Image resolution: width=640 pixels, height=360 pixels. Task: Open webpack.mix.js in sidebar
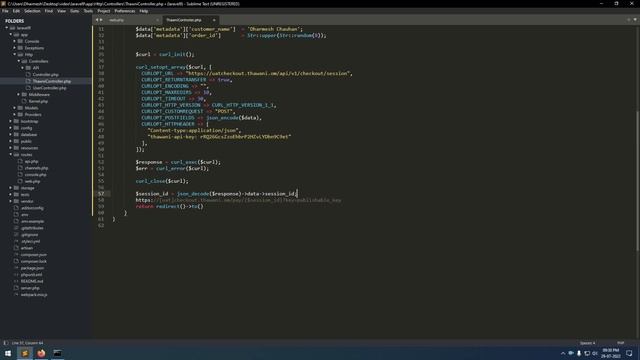tap(34, 294)
